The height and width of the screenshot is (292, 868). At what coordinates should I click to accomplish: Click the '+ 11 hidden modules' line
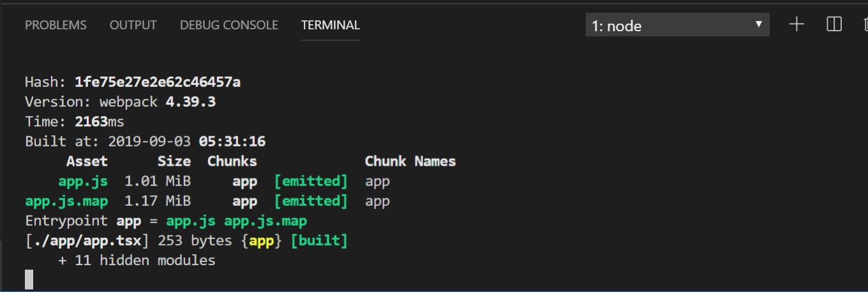click(x=137, y=260)
